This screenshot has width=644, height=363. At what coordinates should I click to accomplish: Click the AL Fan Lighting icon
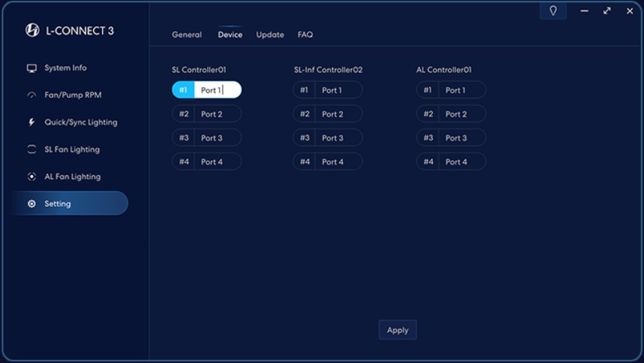click(31, 177)
